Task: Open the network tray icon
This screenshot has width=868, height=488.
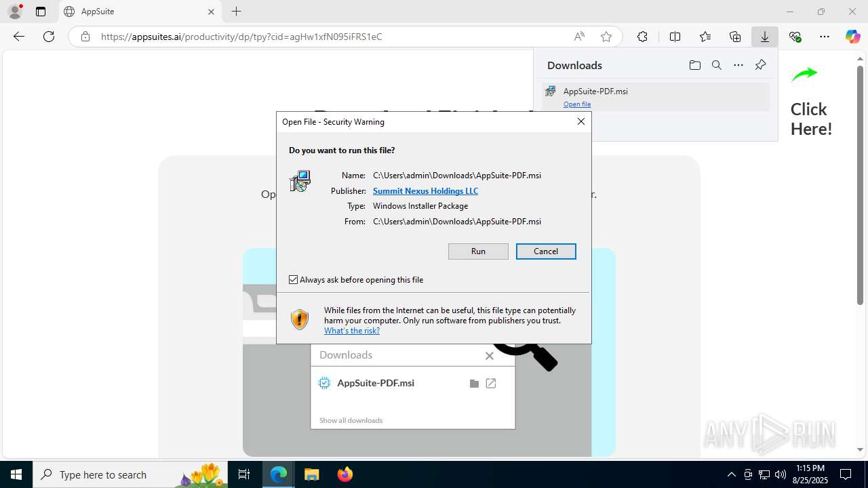Action: point(764,474)
